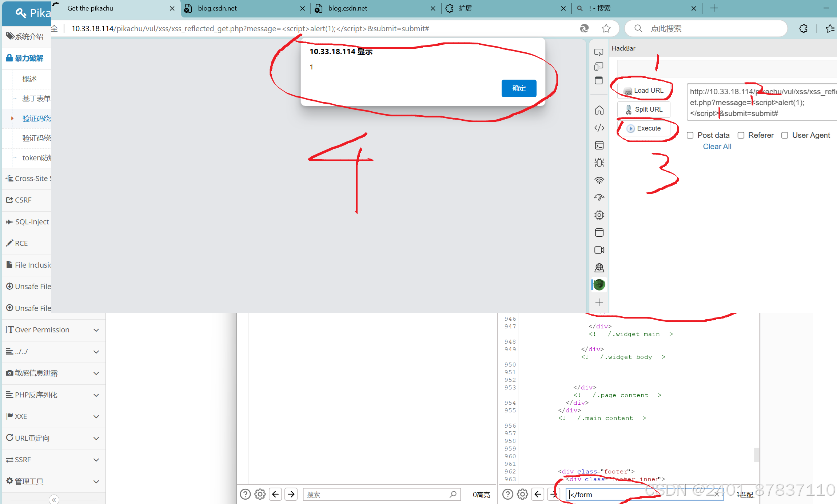Open a new tab with plus button
The height and width of the screenshot is (504, 837).
pyautogui.click(x=714, y=8)
